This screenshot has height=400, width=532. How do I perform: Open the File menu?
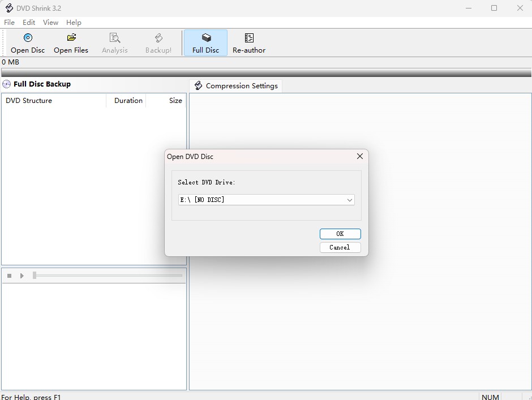(9, 23)
